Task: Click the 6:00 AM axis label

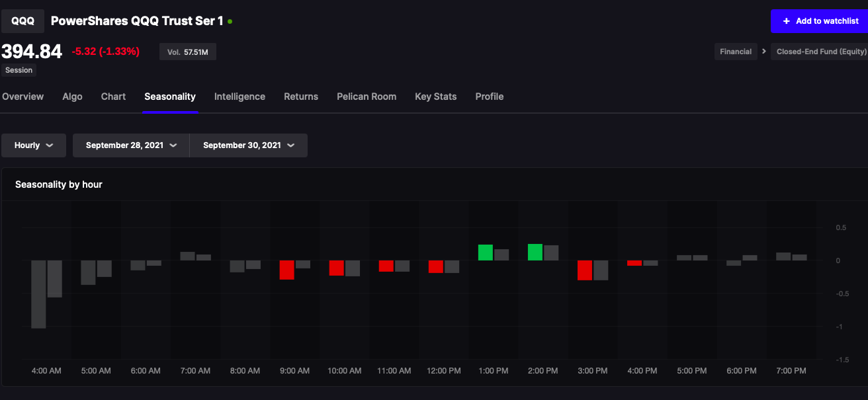Action: [x=146, y=371]
